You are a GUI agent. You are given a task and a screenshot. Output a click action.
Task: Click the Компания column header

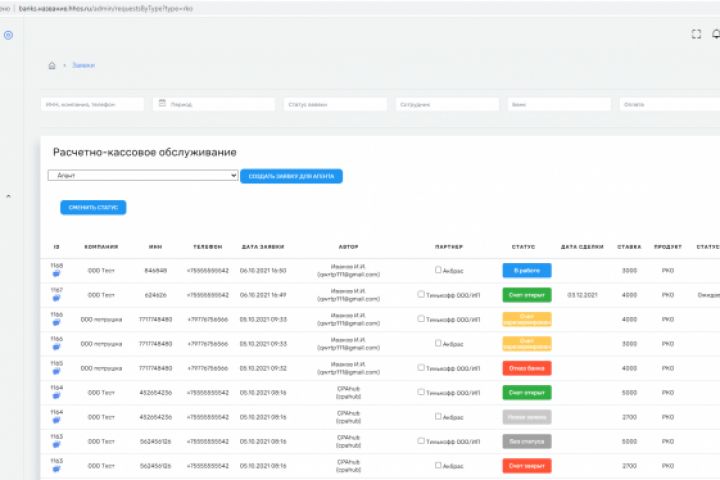tap(101, 247)
